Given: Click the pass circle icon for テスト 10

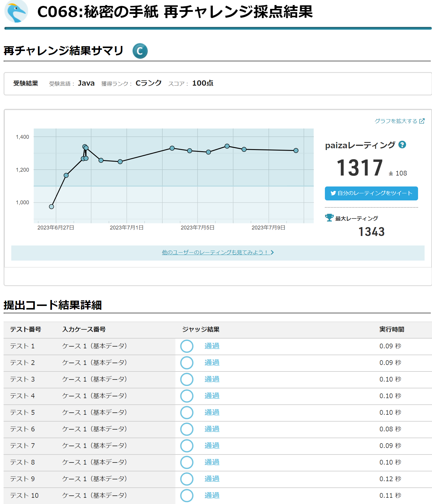Looking at the screenshot, I should 187,496.
